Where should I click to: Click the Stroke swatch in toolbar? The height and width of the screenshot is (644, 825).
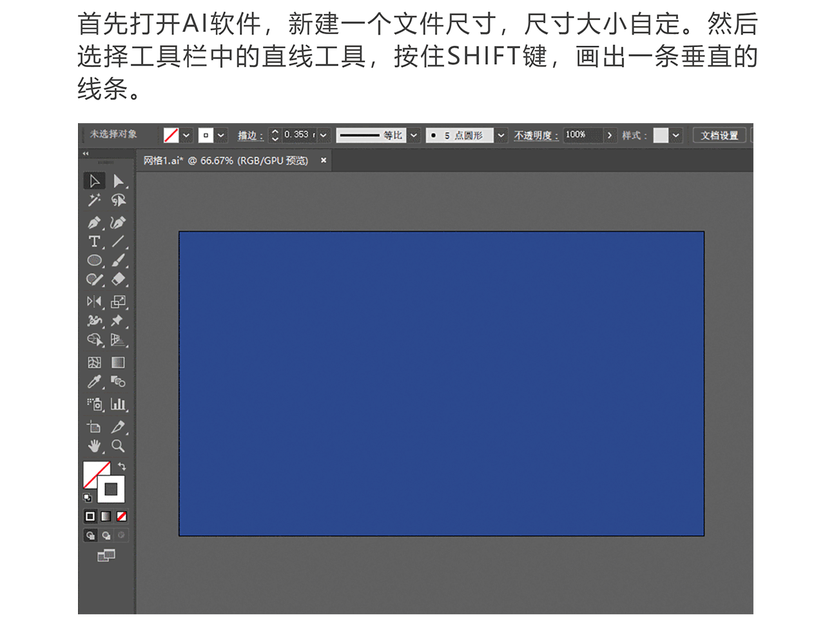click(x=111, y=489)
